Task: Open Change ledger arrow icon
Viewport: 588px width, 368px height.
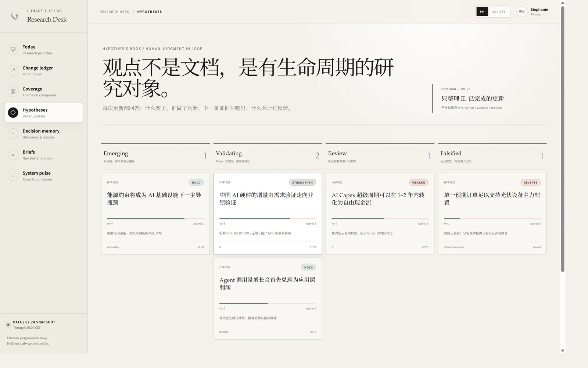Action: pos(13,70)
